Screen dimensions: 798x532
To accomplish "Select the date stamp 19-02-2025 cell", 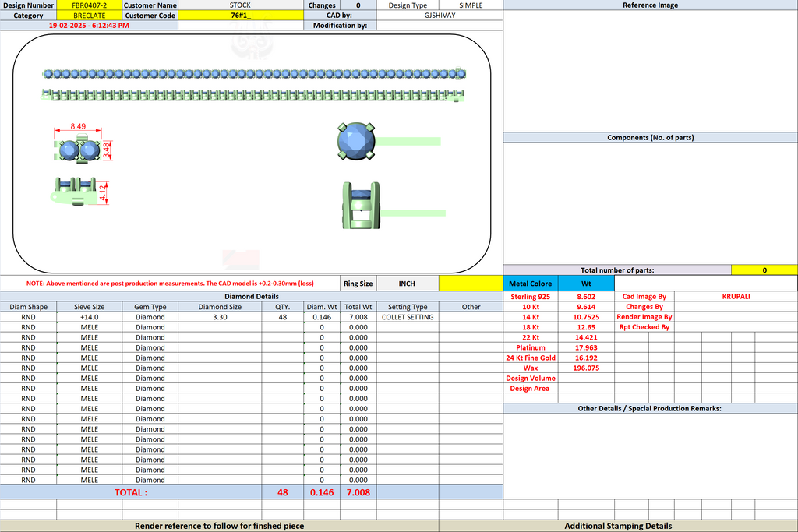I will tap(89, 26).
